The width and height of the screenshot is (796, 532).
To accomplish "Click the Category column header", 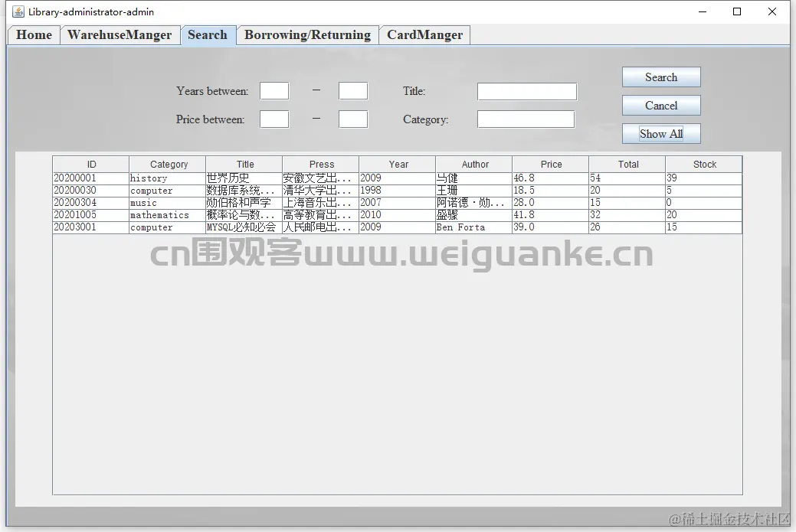I will coord(168,165).
